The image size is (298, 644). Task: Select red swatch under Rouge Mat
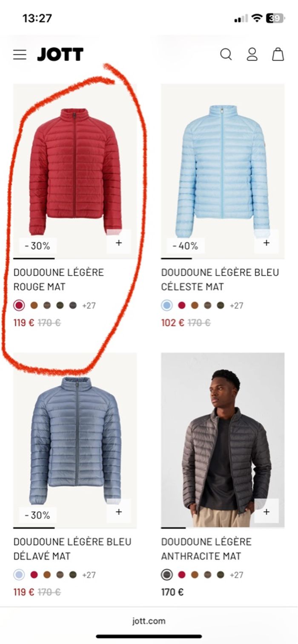[x=19, y=305]
